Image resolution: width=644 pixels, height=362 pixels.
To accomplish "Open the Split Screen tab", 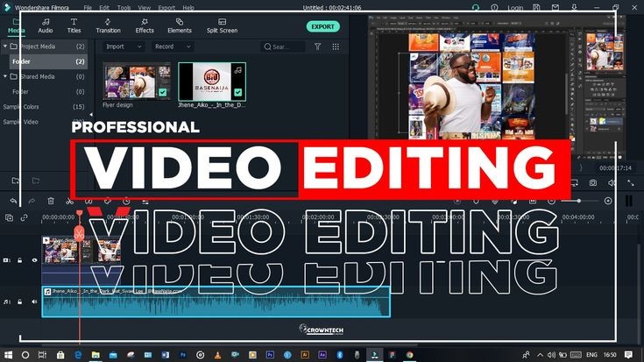I will [x=223, y=25].
